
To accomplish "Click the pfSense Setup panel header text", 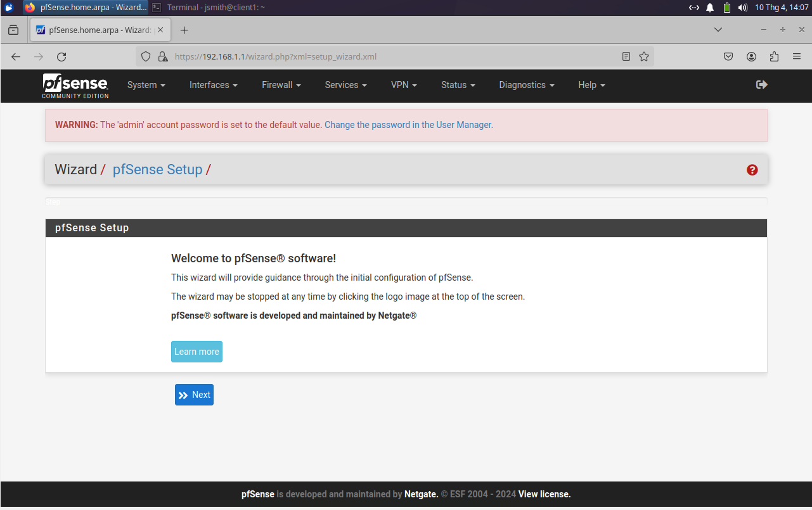I will click(x=92, y=228).
